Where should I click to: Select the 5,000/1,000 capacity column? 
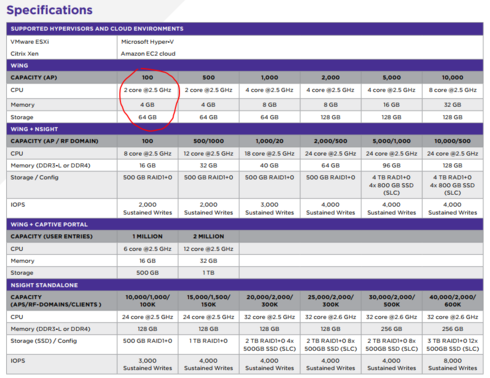tap(392, 141)
